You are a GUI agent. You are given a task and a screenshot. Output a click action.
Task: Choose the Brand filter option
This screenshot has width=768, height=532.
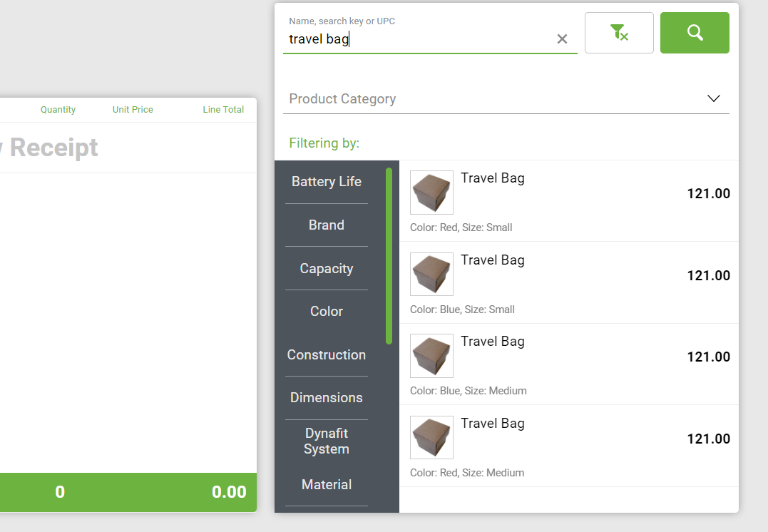[327, 225]
